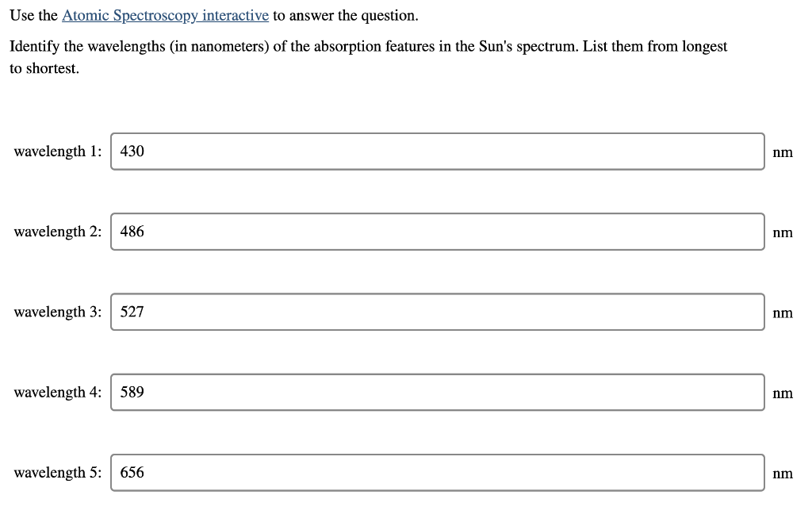Click the nm unit next to 656
This screenshot has height=518, width=812.
coord(783,473)
